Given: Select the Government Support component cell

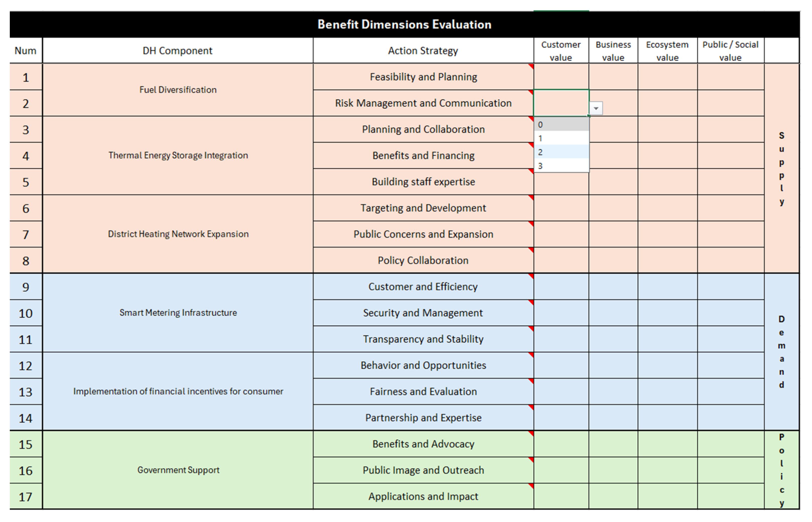Looking at the screenshot, I should (x=178, y=470).
